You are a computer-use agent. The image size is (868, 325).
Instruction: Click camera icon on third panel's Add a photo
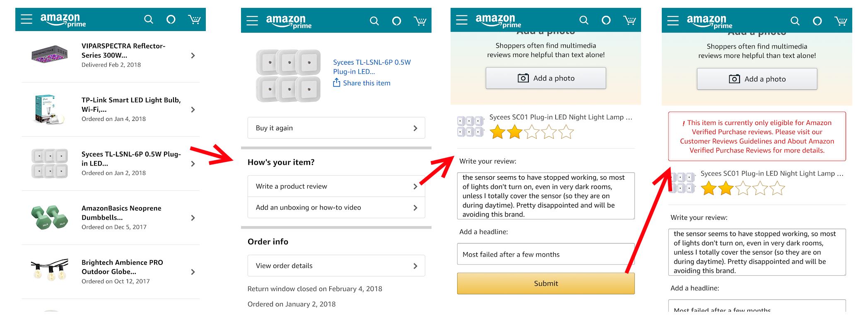tap(523, 78)
